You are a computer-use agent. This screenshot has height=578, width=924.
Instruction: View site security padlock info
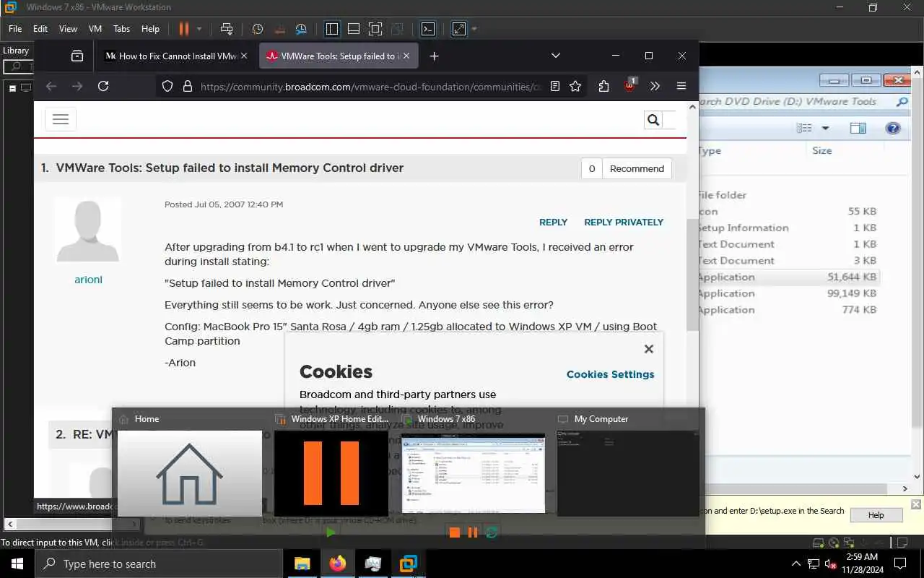(188, 86)
